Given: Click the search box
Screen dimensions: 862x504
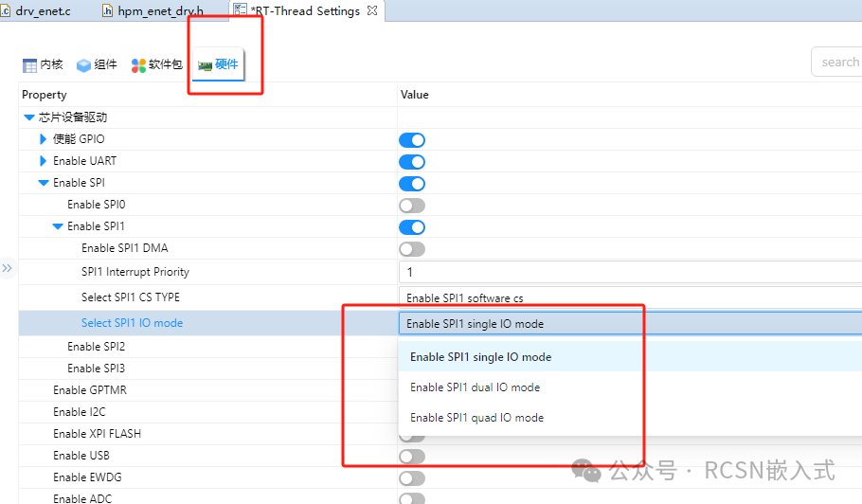Looking at the screenshot, I should (x=837, y=62).
